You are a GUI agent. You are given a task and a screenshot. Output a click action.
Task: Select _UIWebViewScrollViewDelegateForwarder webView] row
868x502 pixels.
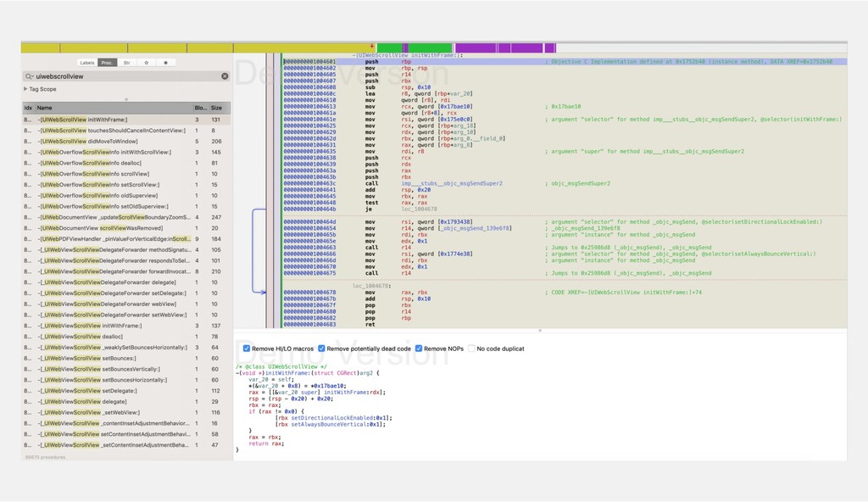click(126, 304)
